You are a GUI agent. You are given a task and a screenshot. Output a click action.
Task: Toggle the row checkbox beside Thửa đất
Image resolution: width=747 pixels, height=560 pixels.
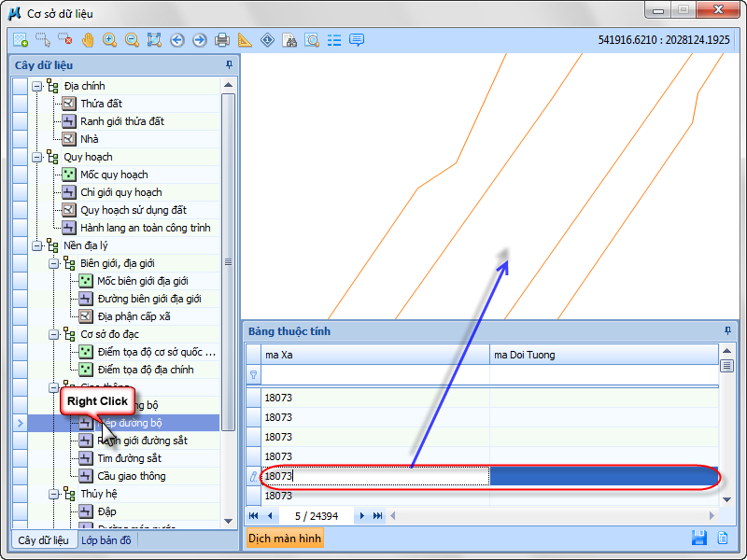20,104
